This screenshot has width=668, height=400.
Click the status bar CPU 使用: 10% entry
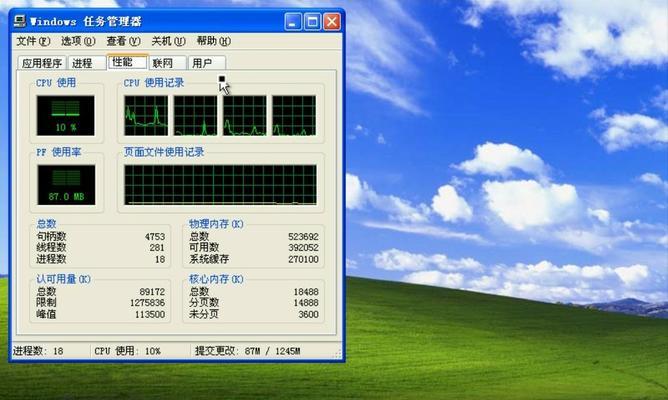pyautogui.click(x=127, y=351)
